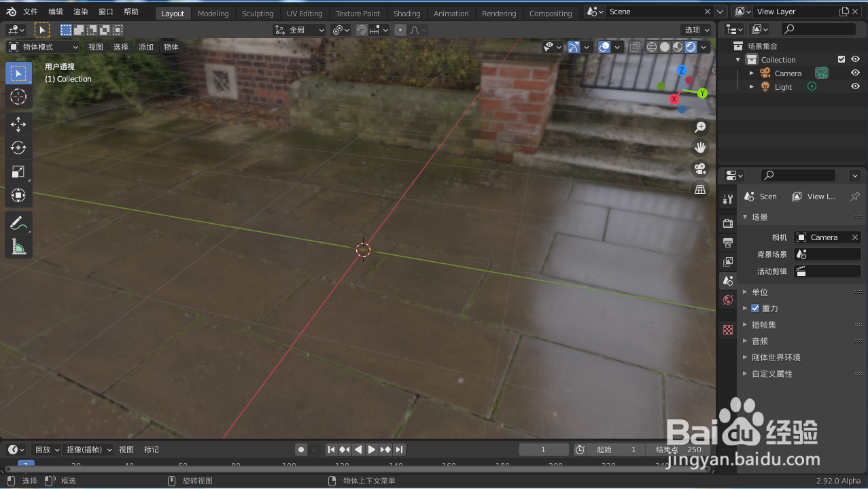Toggle Camera visibility in the outliner
The image size is (868, 489).
(x=854, y=73)
